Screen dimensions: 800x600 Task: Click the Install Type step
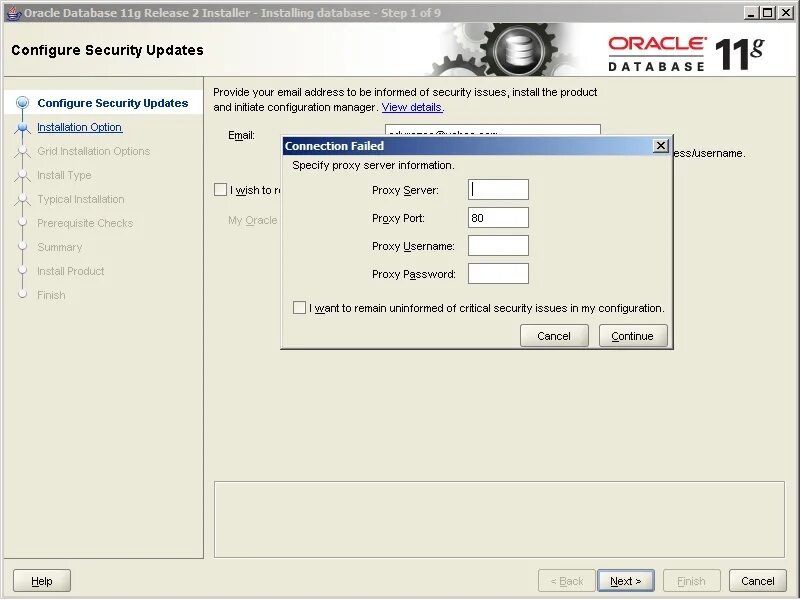click(x=64, y=175)
